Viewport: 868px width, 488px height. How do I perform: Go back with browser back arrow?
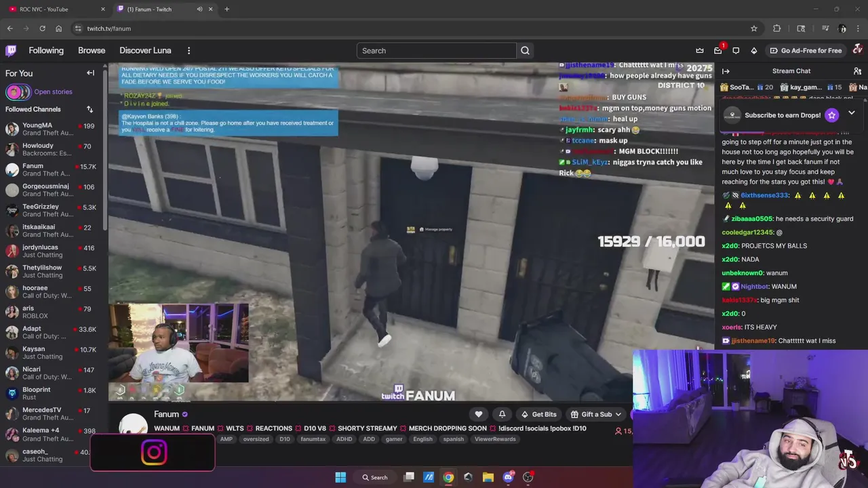click(9, 28)
